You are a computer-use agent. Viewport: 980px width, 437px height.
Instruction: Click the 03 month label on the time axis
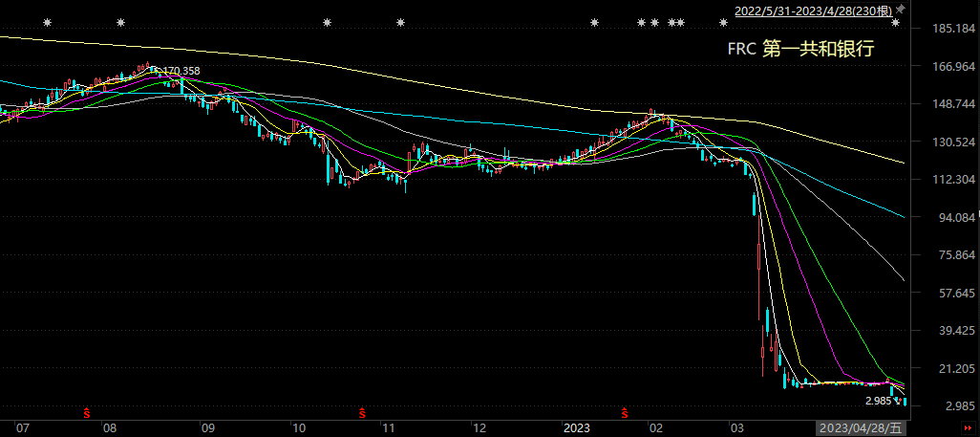pos(736,428)
